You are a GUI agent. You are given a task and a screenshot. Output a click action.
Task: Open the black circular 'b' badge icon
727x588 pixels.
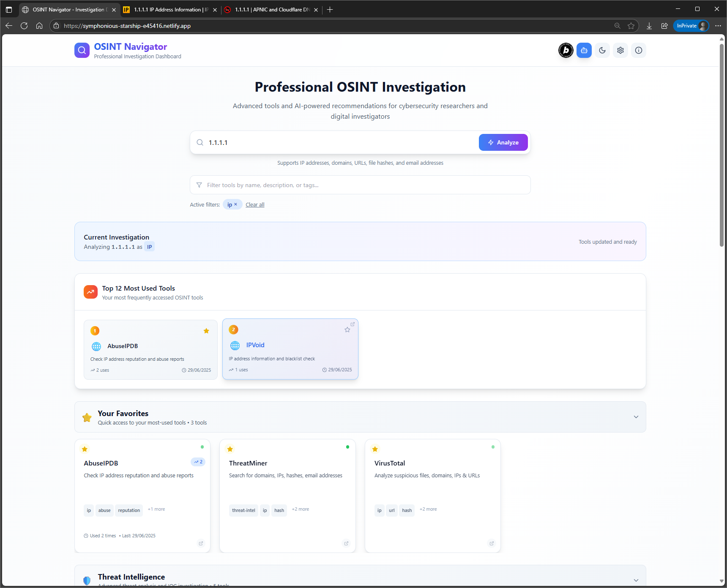pyautogui.click(x=566, y=50)
